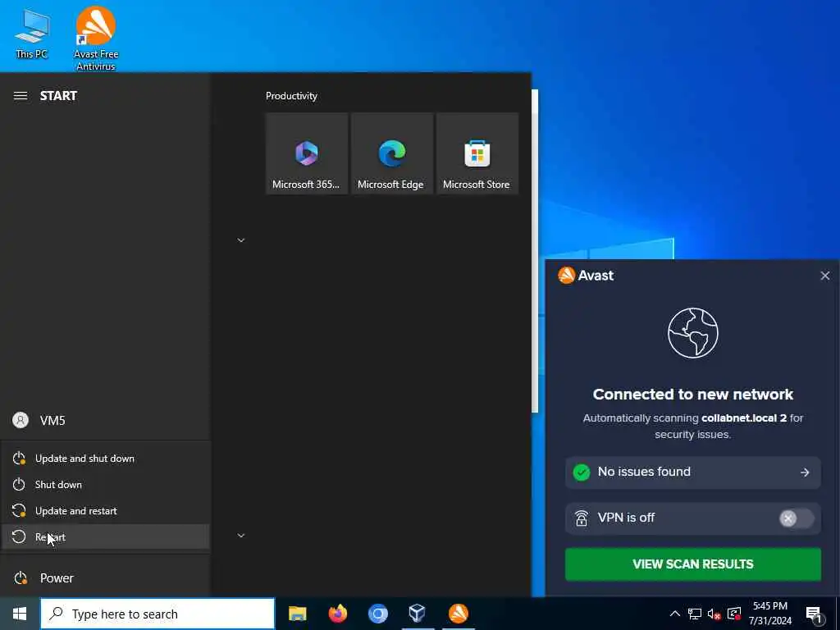Open No issues found details
The image size is (840, 630).
(692, 472)
